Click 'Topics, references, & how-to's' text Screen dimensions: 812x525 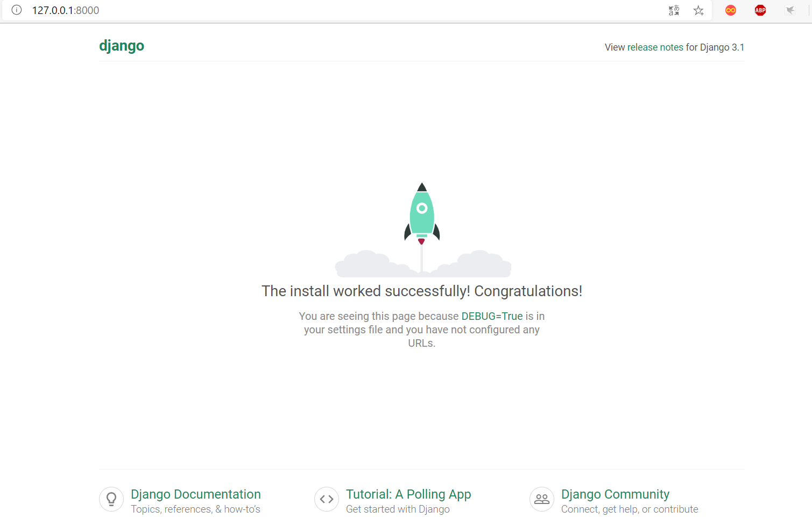click(195, 509)
